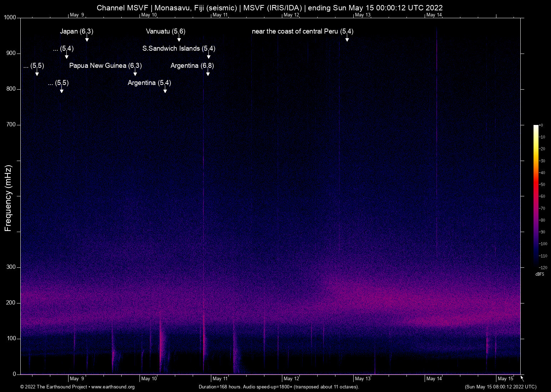The image size is (551, 392).
Task: Select the dBFS color scale bar
Action: click(x=535, y=196)
